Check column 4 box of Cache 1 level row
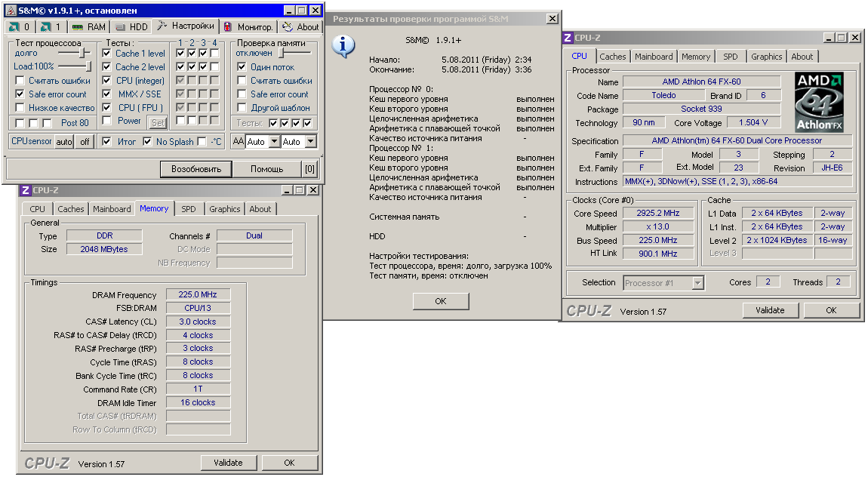The height and width of the screenshot is (477, 868). 214,53
